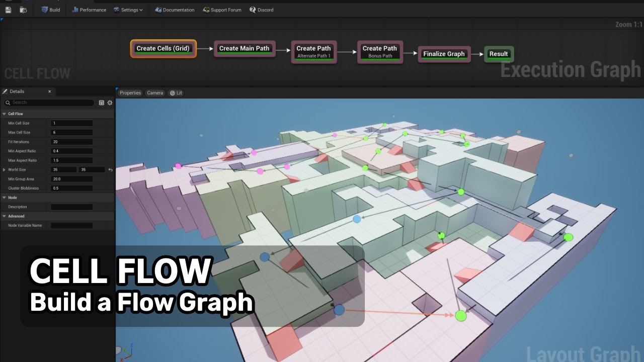This screenshot has height=362, width=644.
Task: Click the Save floppy disk icon
Action: pyautogui.click(x=8, y=10)
